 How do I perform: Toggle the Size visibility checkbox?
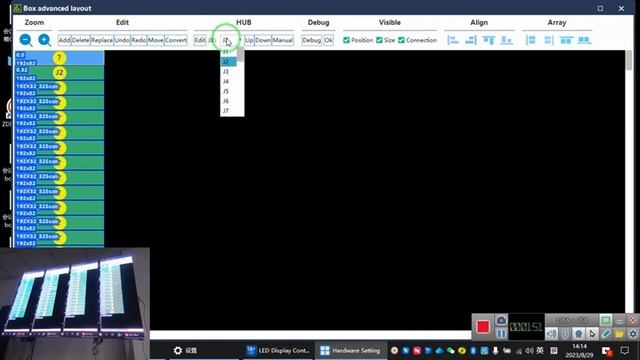[379, 40]
